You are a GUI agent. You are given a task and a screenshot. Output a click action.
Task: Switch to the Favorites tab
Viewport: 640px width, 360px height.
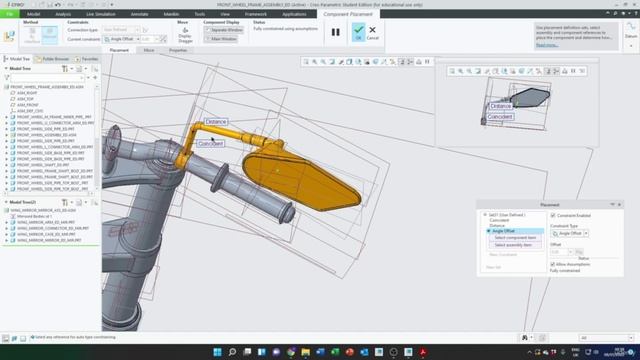[x=87, y=59]
